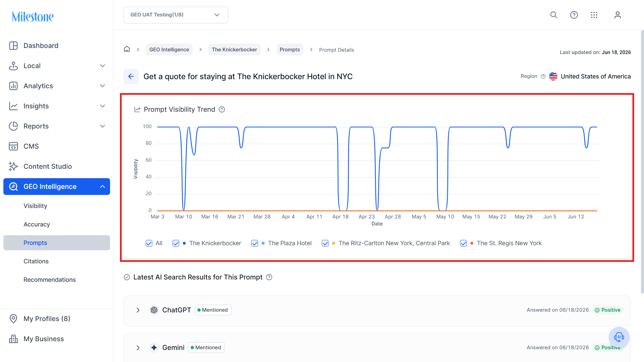644x362 pixels.
Task: Click the Prompts breadcrumb link
Action: pyautogui.click(x=290, y=50)
